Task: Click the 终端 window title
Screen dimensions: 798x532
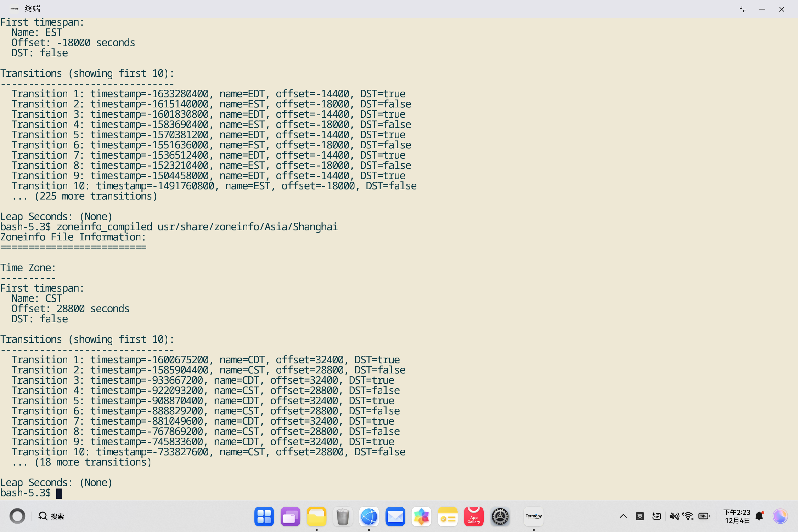Action: click(32, 9)
